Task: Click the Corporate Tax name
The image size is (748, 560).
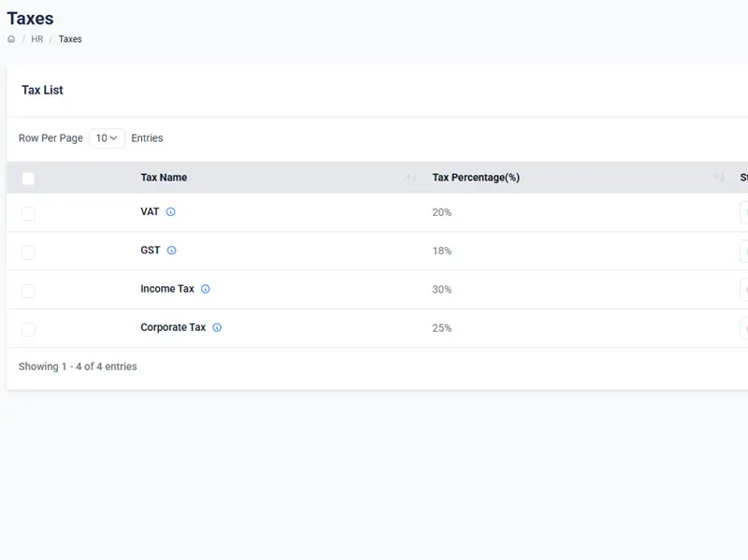Action: coord(173,328)
